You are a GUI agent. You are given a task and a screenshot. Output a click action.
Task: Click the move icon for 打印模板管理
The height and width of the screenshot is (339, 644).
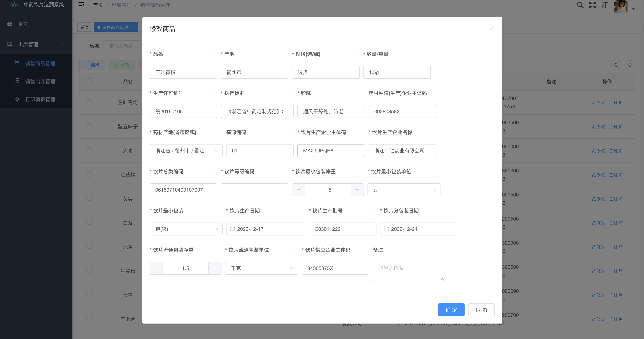[17, 99]
